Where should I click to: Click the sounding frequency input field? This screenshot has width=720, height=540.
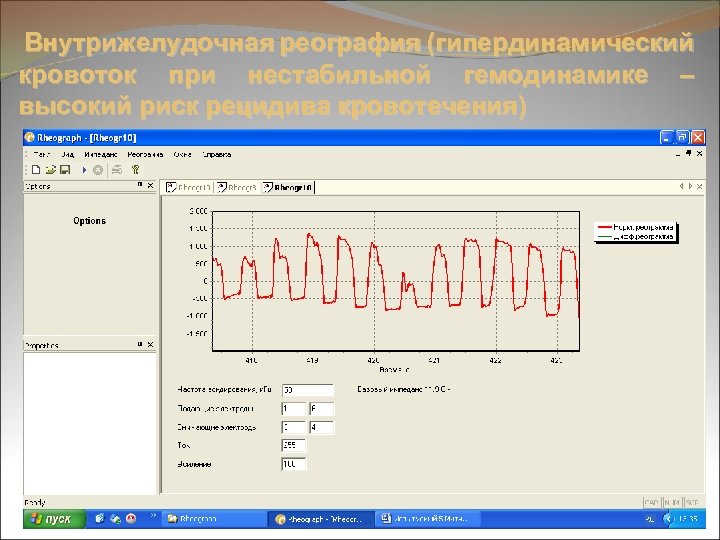(x=308, y=390)
